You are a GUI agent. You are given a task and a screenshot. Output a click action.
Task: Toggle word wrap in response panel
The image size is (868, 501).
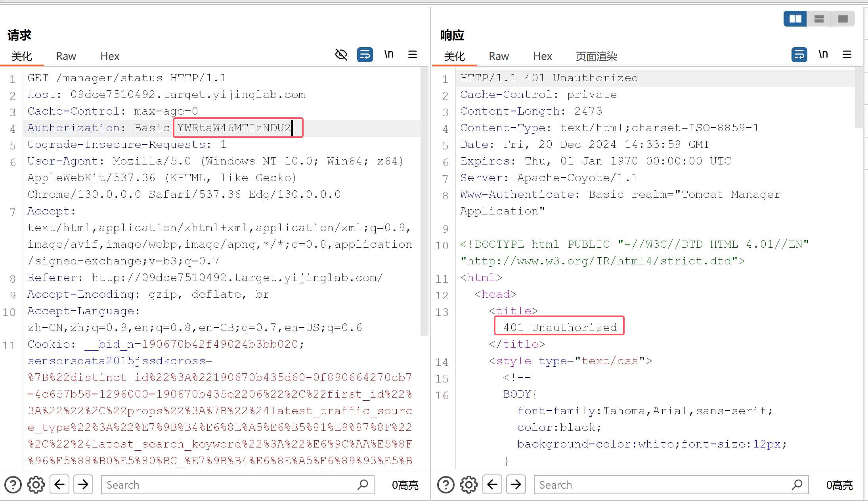coord(799,55)
